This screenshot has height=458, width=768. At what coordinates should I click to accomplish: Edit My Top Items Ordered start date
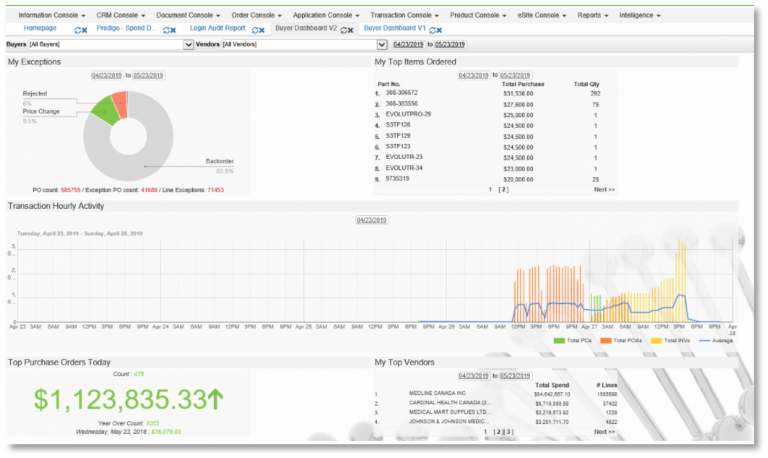point(474,75)
